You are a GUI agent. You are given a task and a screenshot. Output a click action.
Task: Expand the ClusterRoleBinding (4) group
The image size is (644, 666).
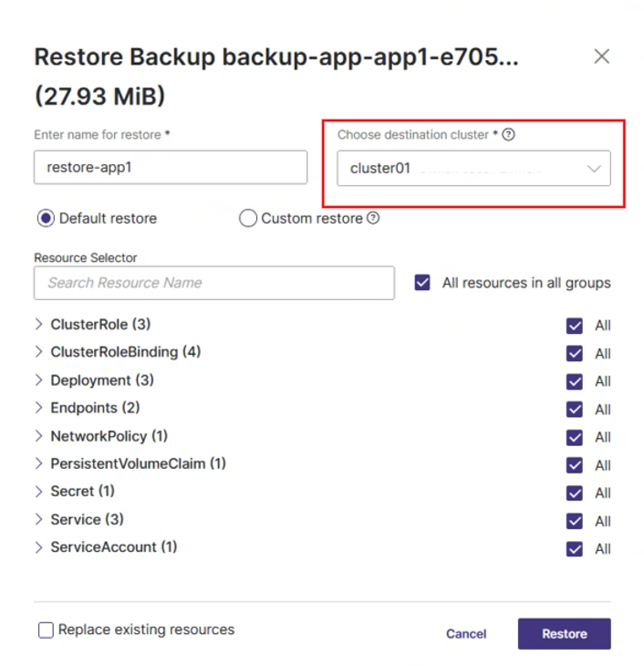click(39, 352)
